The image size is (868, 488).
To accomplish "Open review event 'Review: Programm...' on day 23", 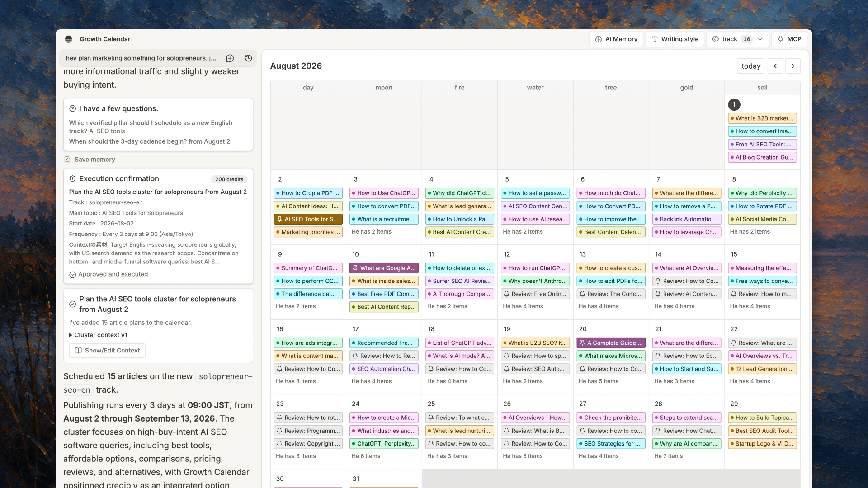I will pyautogui.click(x=308, y=431).
